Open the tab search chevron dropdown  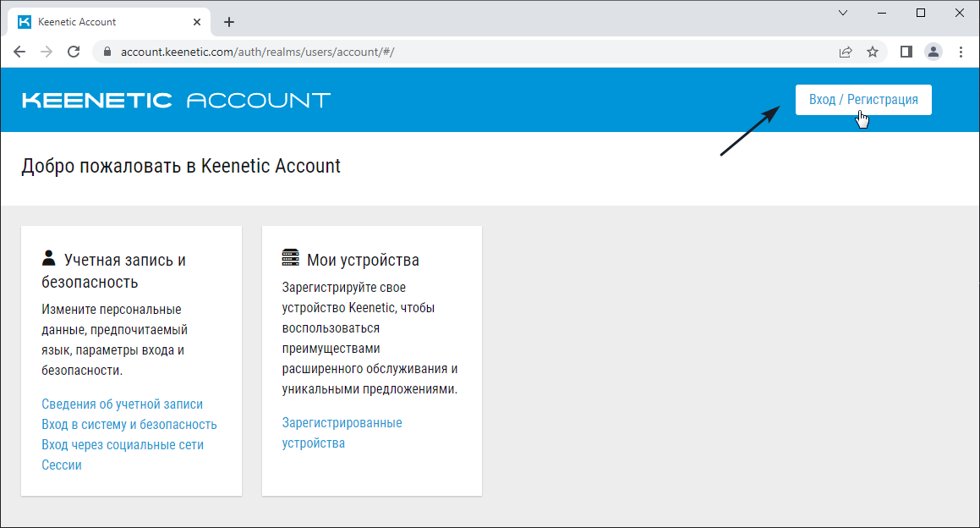(x=843, y=14)
